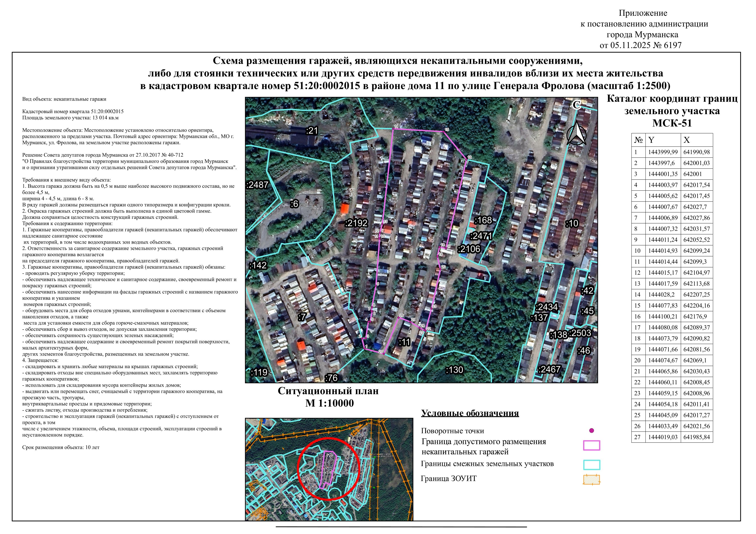Click the 'Ситуационный план' heading
756x534 pixels.
(x=328, y=391)
